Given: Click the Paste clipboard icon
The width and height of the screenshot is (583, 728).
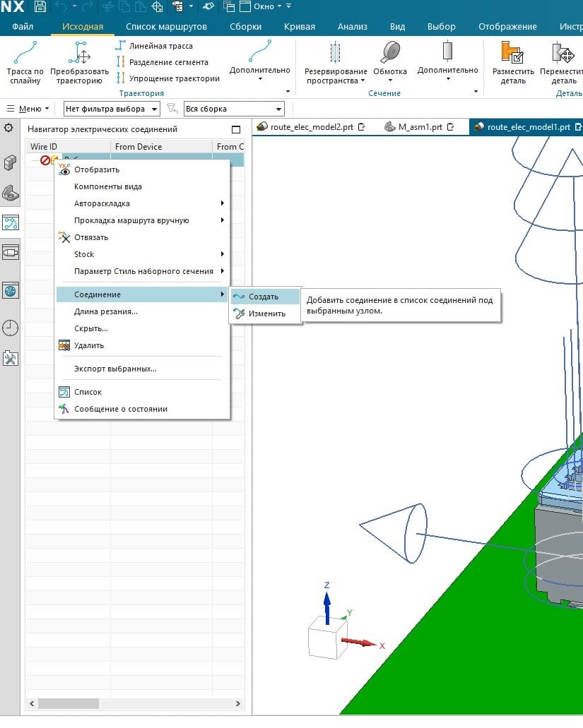Looking at the screenshot, I should 141,6.
